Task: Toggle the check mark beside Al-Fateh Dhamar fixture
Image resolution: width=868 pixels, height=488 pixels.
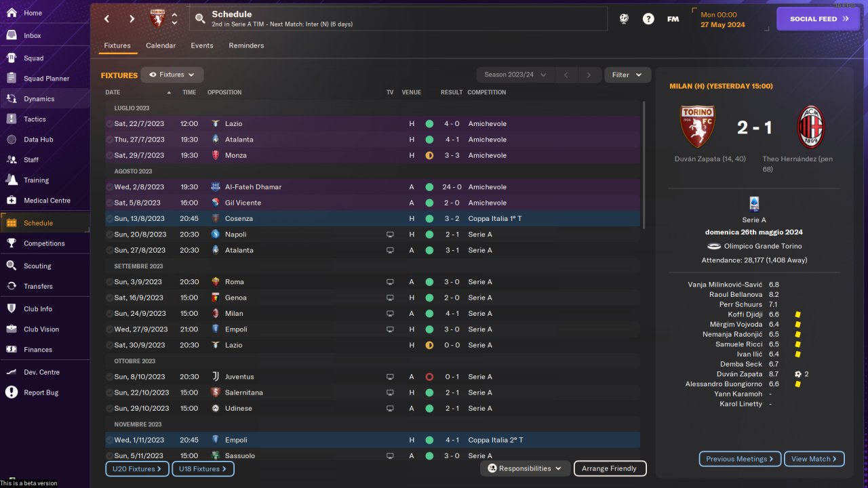Action: coord(110,187)
